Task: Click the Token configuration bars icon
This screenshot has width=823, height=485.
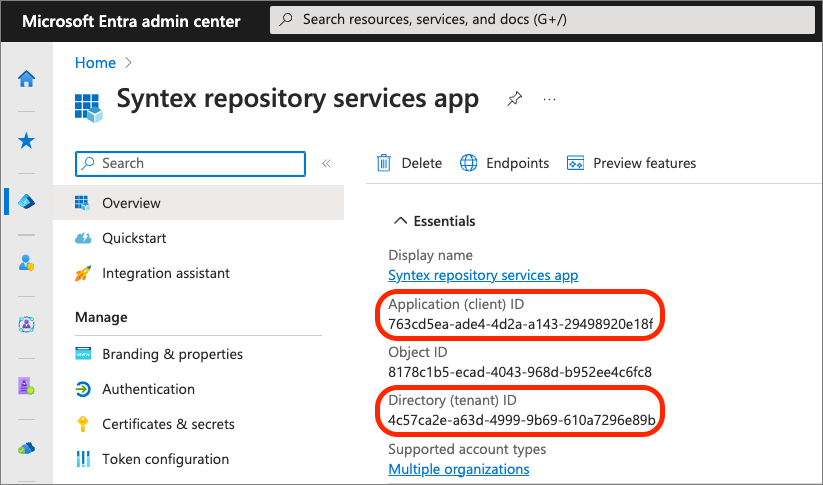Action: [83, 459]
